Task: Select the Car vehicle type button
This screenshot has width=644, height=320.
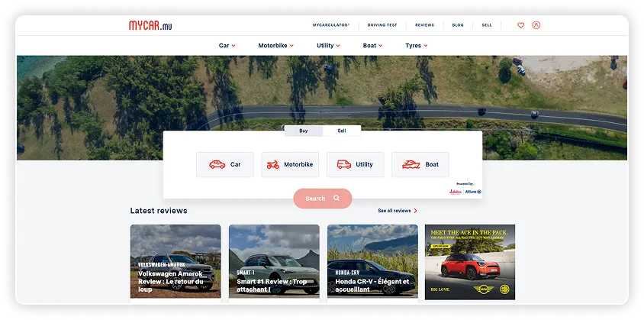Action: coord(225,164)
